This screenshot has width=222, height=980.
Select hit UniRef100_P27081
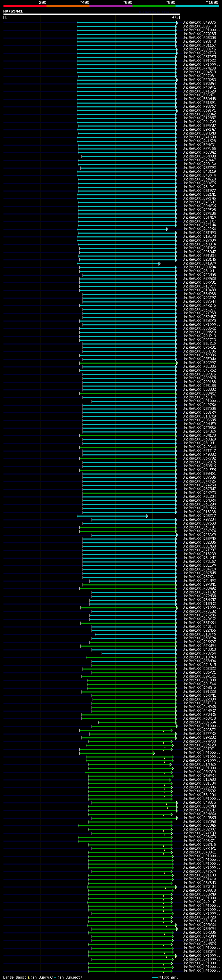[x=199, y=76]
